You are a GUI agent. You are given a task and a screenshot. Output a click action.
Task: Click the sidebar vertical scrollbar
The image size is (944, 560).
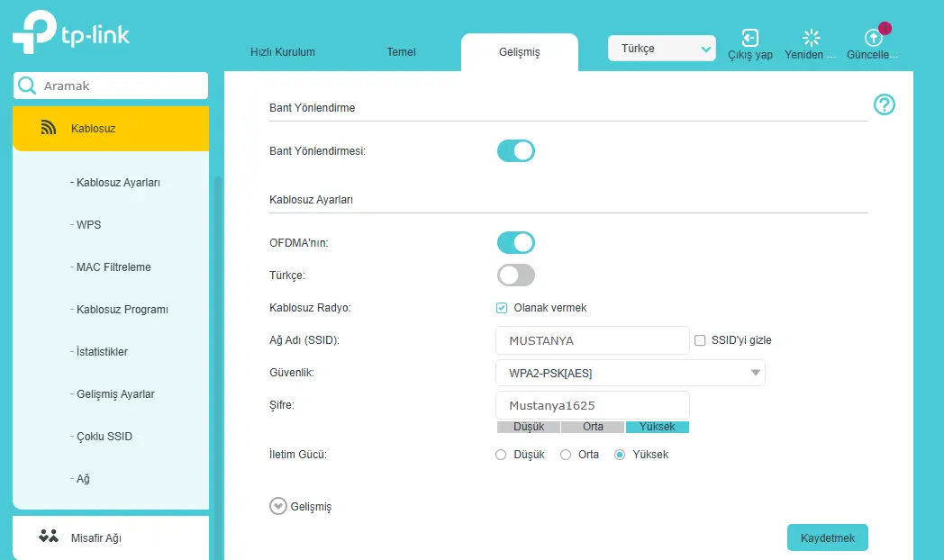(x=219, y=367)
